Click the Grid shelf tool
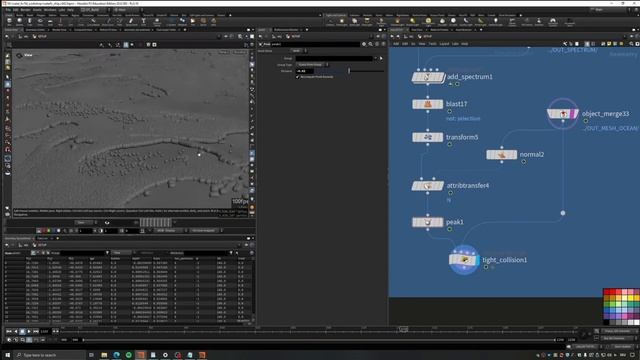The width and height of the screenshot is (640, 360). 50,21
